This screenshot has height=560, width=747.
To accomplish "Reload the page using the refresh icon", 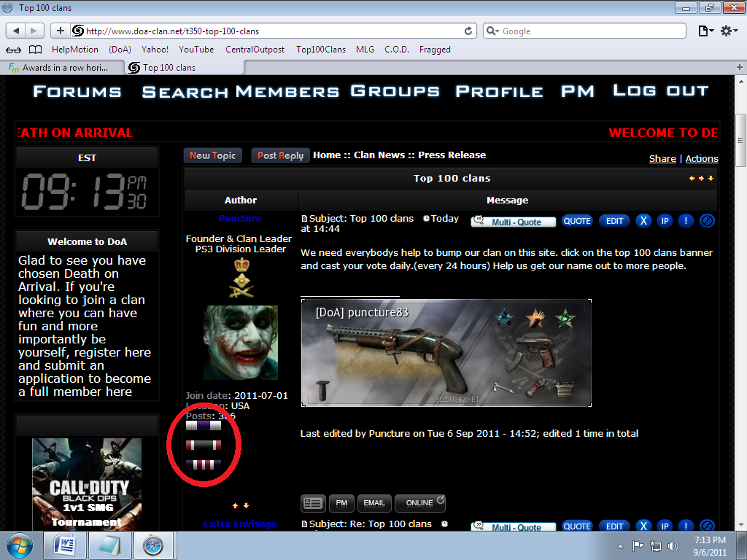I will click(468, 31).
